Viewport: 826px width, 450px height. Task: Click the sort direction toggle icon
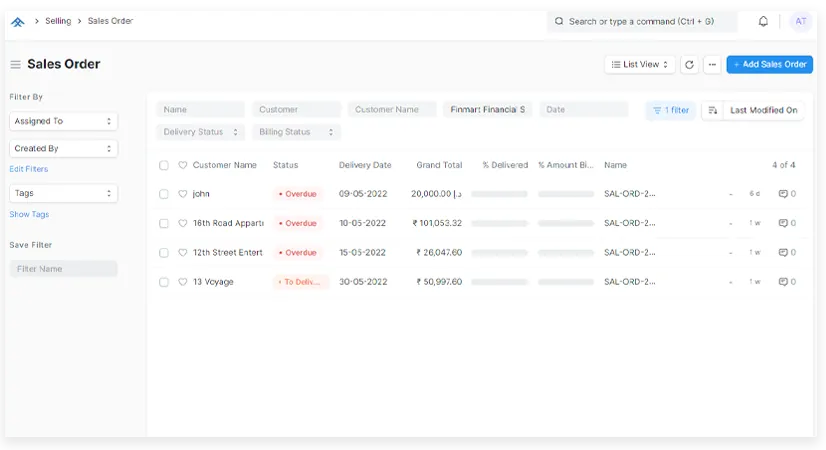712,110
